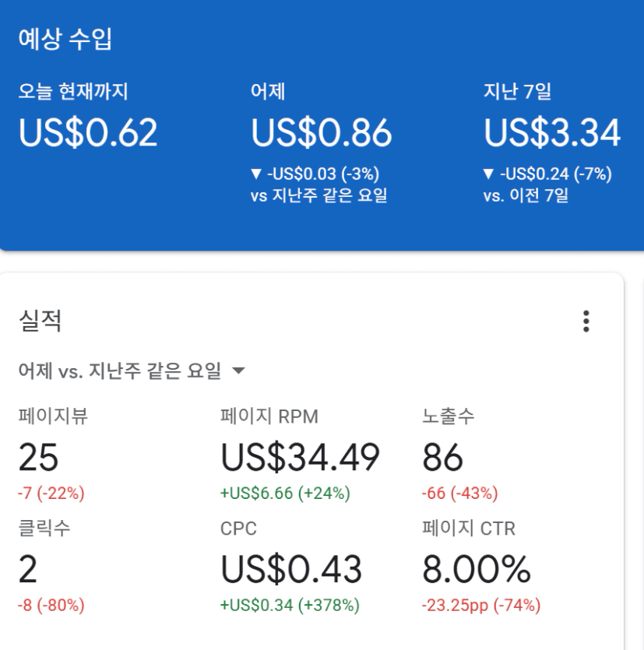Select today's earnings US$0.62
Screen dimensions: 644x650
pos(88,133)
